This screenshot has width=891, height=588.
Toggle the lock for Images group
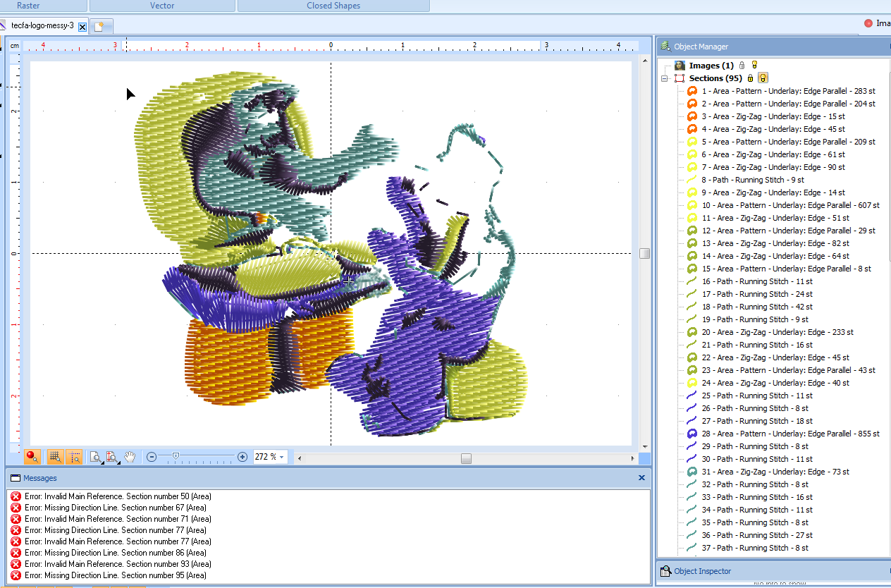click(x=742, y=66)
